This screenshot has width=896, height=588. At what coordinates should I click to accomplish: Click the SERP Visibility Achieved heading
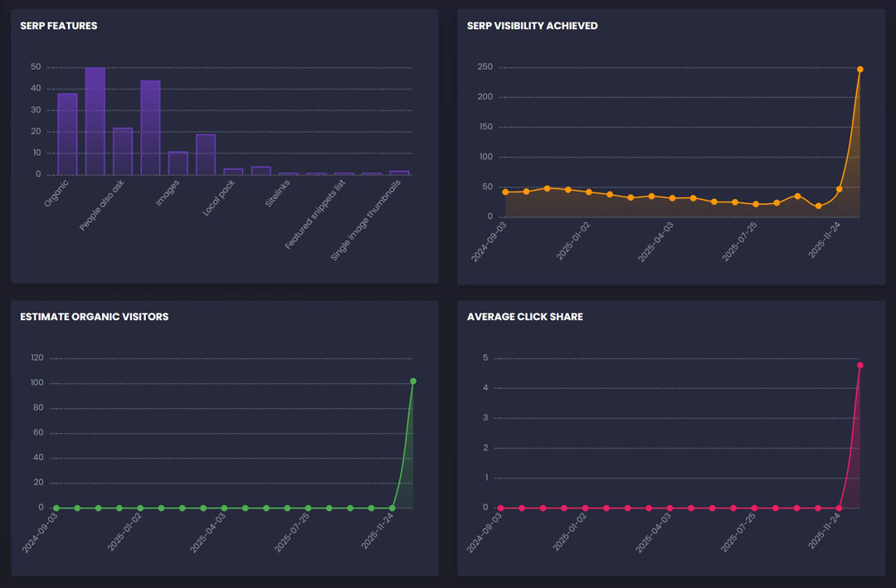coord(532,26)
